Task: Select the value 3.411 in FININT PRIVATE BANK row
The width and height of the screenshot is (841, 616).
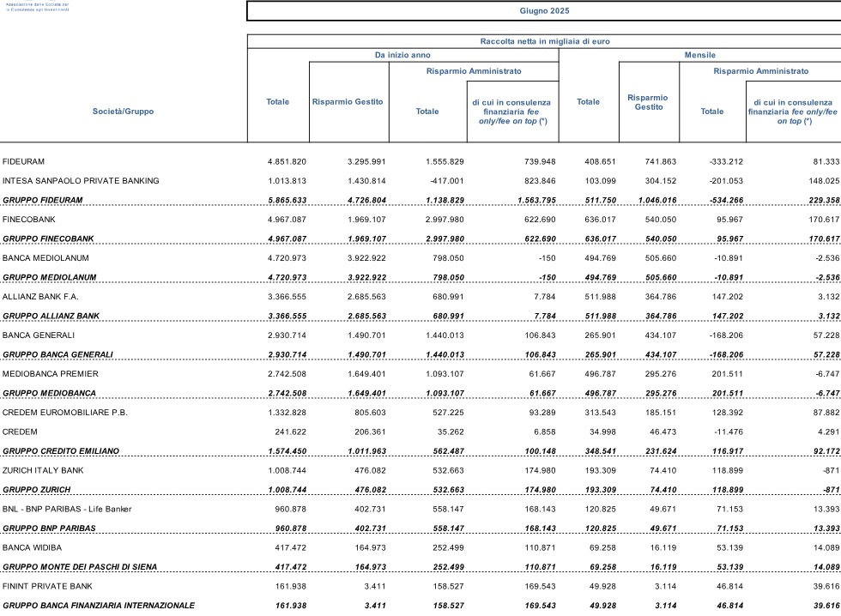Action: point(375,587)
